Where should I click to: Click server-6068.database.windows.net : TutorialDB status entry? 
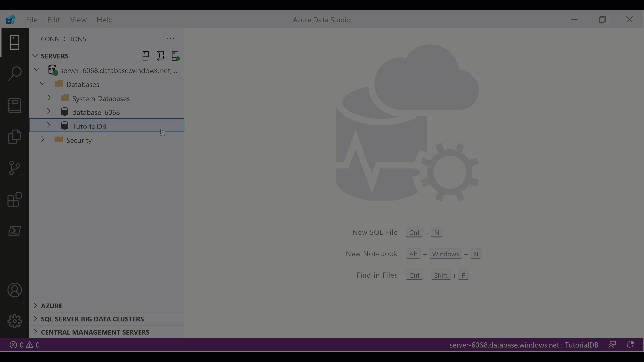(x=524, y=345)
